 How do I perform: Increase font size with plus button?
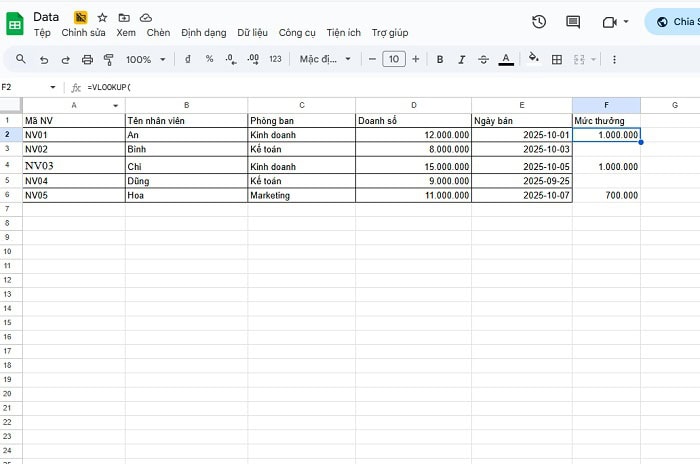tap(416, 60)
